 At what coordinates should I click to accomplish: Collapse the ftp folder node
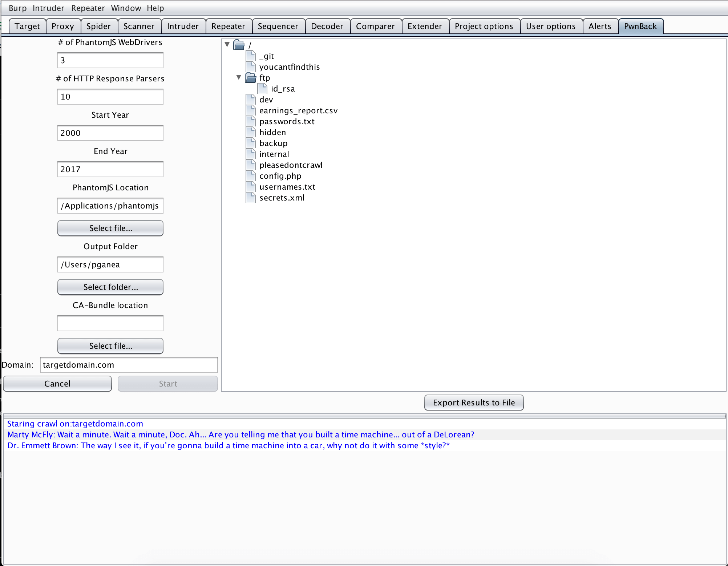(x=239, y=77)
